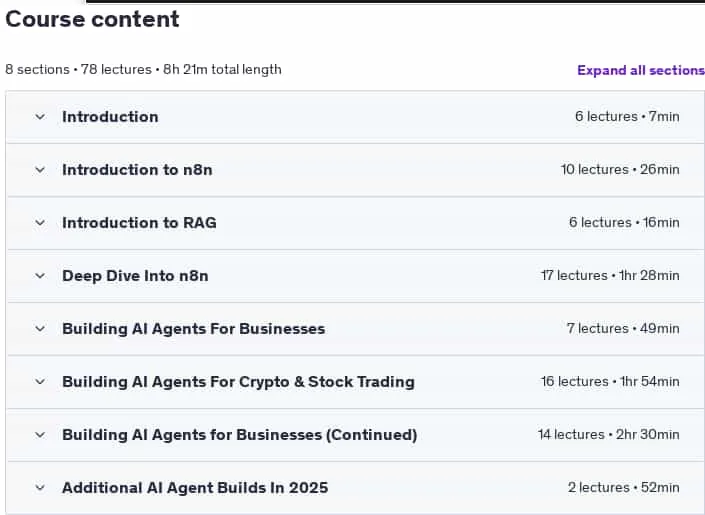Click chevron beside Crypto & Stock Trading section

tap(40, 382)
